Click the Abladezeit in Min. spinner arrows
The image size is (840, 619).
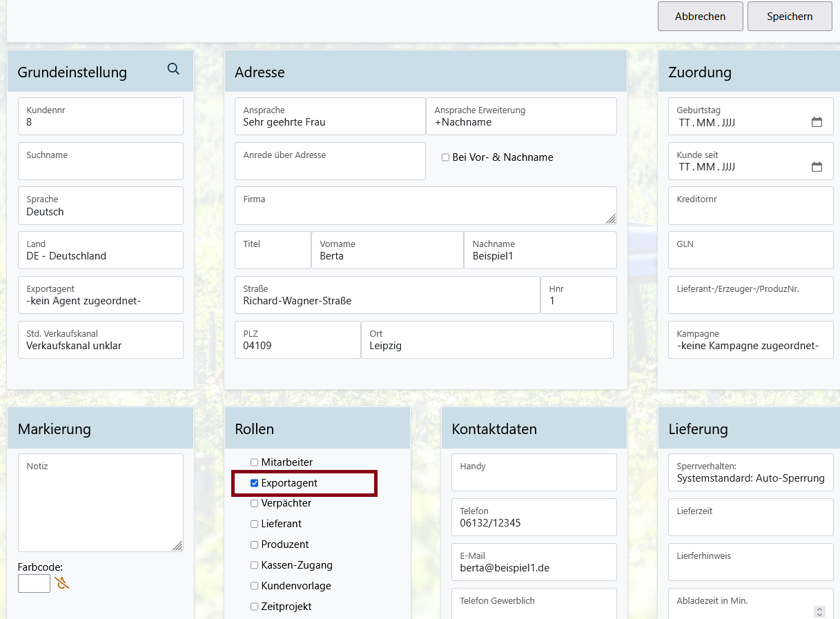819,611
